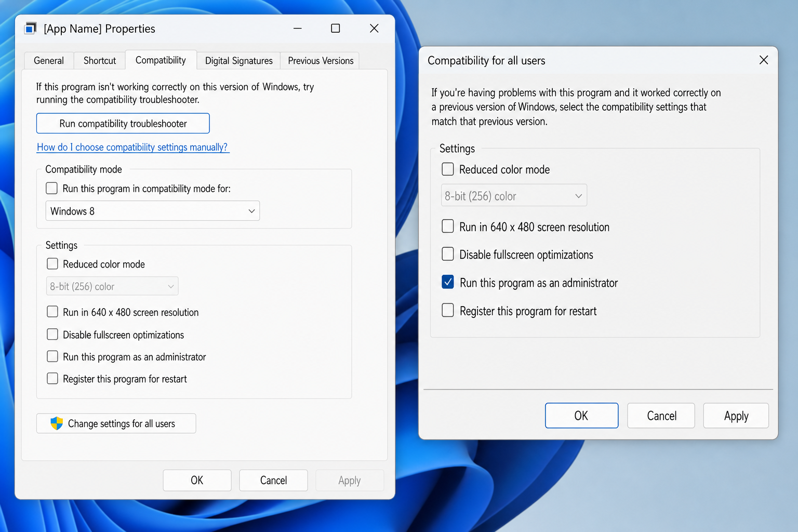This screenshot has width=798, height=532.
Task: Click the shield icon on Change settings button
Action: (57, 423)
